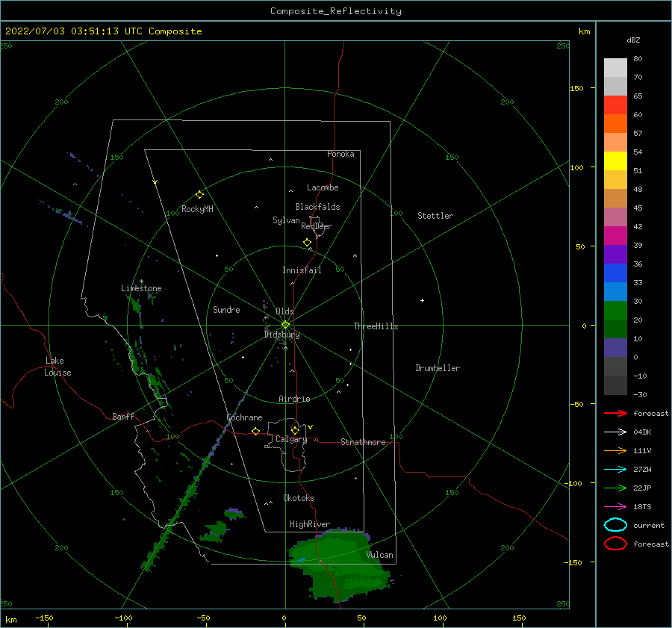Click the Calgary city label
The image size is (672, 628).
click(291, 439)
